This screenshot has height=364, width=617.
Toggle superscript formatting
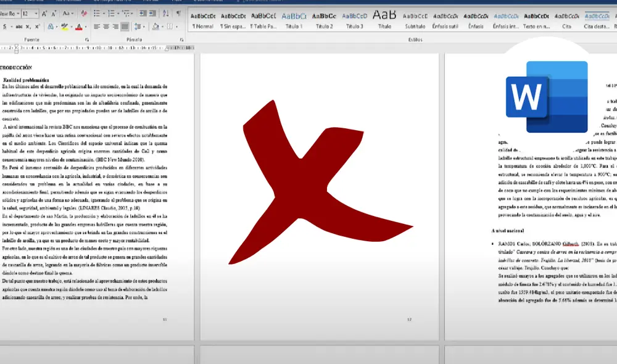pos(37,27)
